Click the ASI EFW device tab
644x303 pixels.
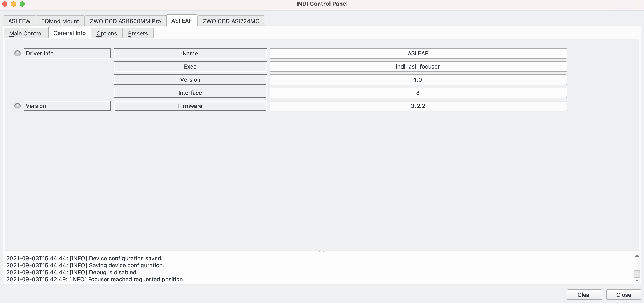click(19, 21)
